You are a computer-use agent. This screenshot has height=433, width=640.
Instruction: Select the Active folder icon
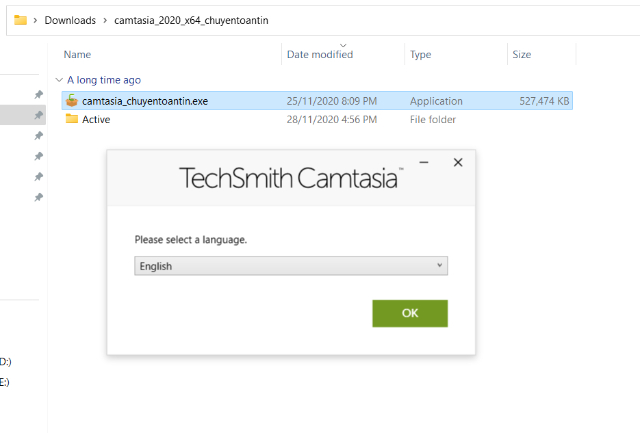(71, 119)
